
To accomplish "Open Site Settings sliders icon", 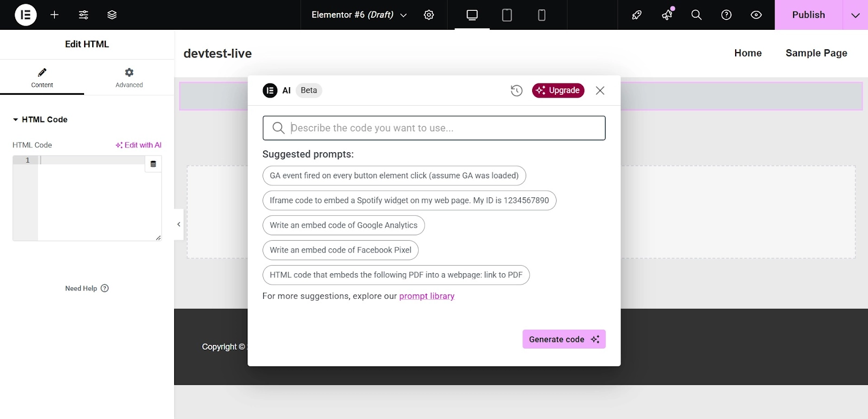I will 84,15.
